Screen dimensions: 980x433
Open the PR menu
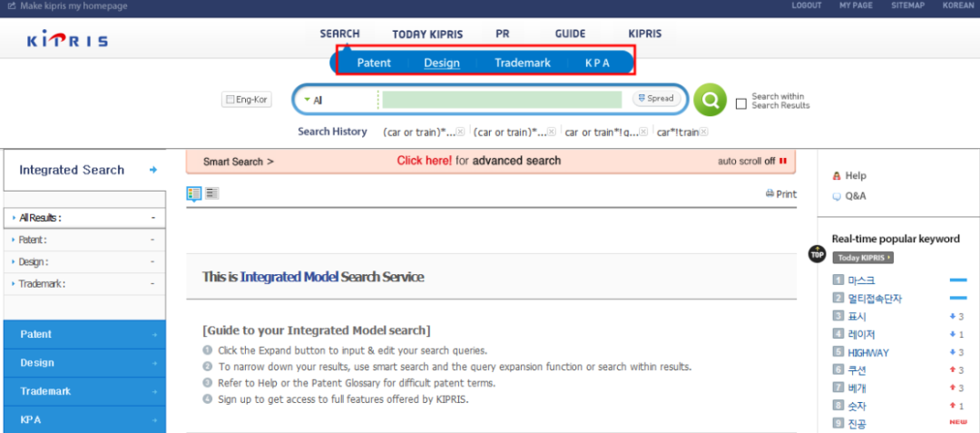click(502, 34)
